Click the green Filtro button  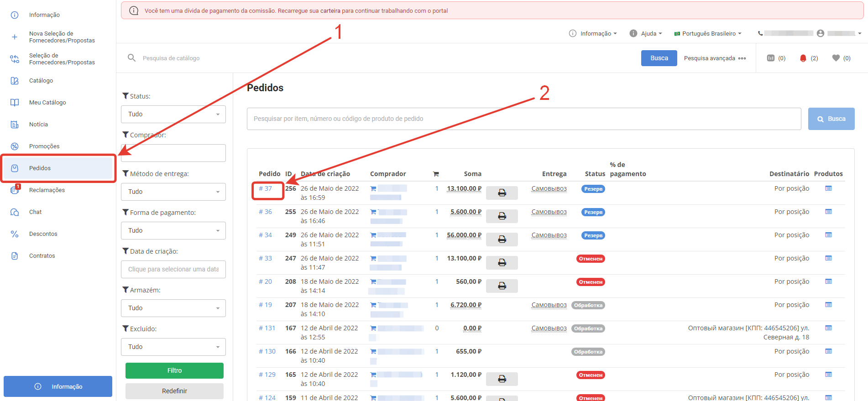point(174,370)
